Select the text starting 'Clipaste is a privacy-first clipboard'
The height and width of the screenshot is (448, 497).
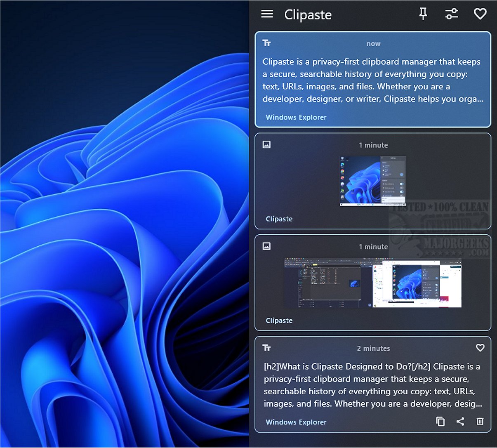click(373, 80)
